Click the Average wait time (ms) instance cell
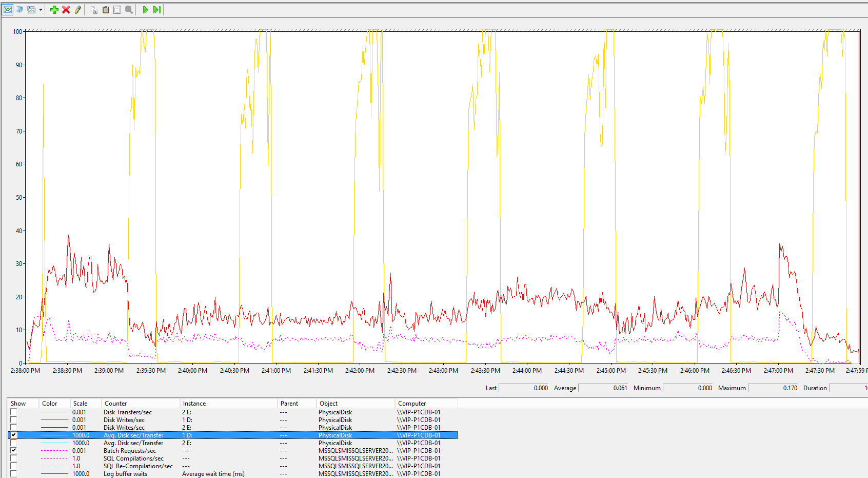The height and width of the screenshot is (478, 868). [213, 474]
